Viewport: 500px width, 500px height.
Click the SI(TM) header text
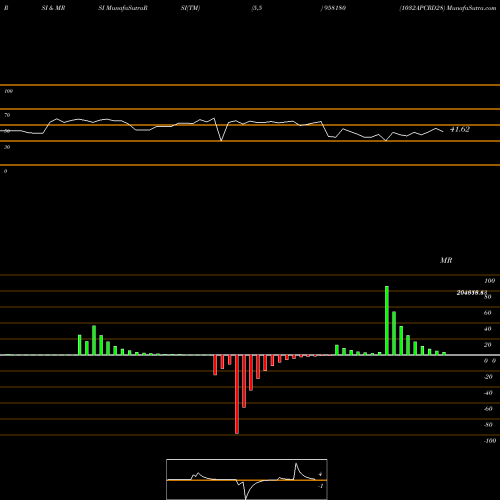[190, 8]
